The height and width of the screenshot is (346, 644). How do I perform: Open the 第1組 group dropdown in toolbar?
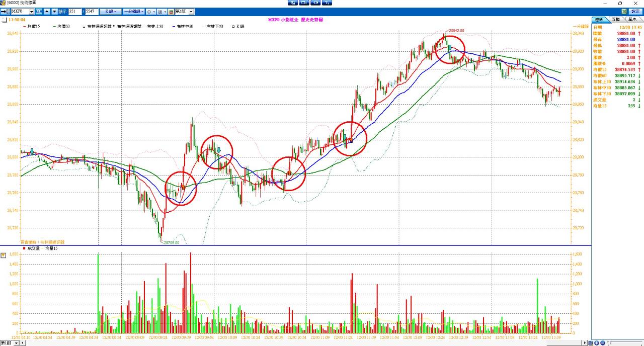coord(191,11)
